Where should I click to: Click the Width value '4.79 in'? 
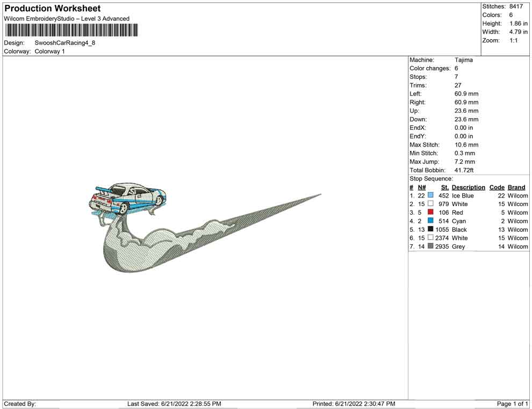(519, 32)
